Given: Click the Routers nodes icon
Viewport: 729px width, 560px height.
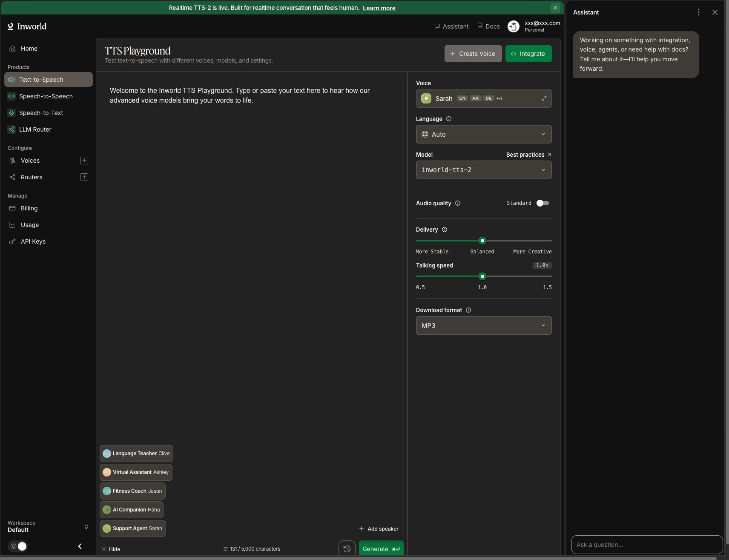Looking at the screenshot, I should [x=12, y=177].
